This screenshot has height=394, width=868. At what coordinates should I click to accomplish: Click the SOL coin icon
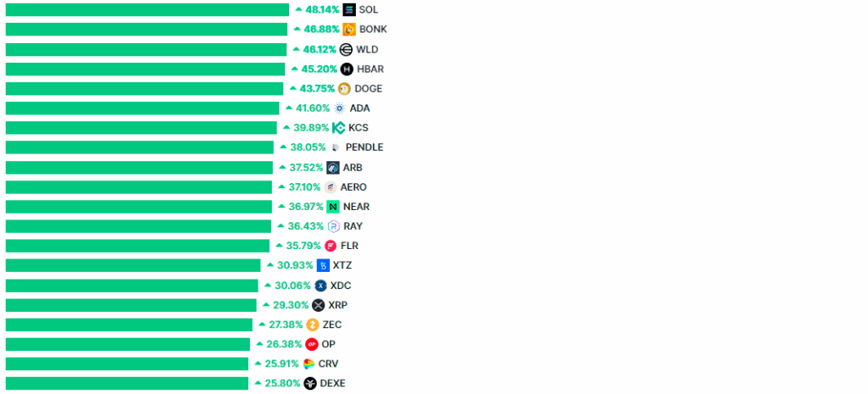click(x=349, y=9)
